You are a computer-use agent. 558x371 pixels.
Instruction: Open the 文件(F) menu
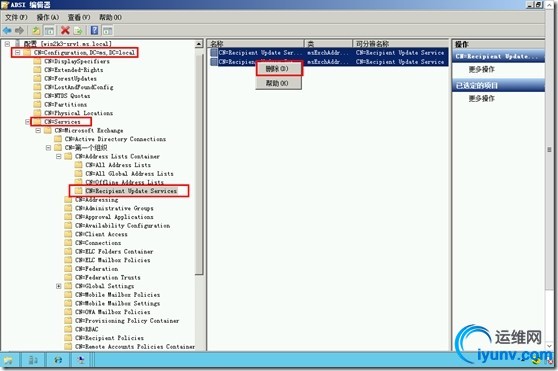point(16,17)
